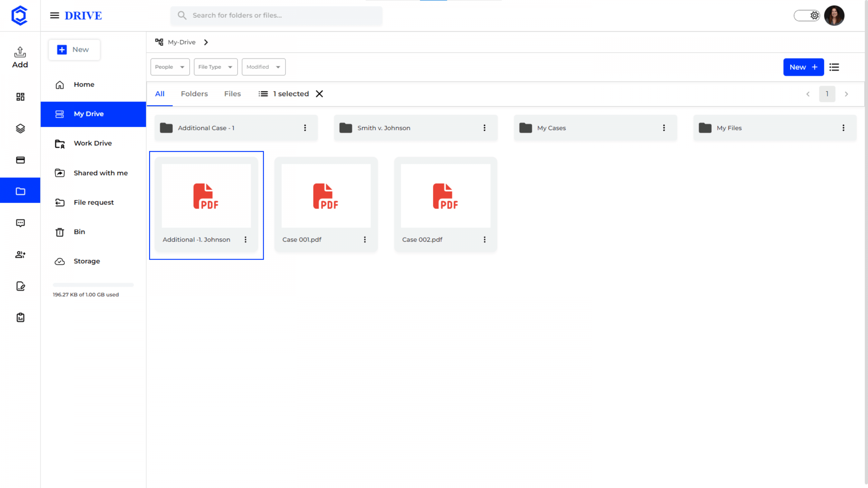The height and width of the screenshot is (488, 868).
Task: Open options menu for My Files folder
Action: point(843,128)
